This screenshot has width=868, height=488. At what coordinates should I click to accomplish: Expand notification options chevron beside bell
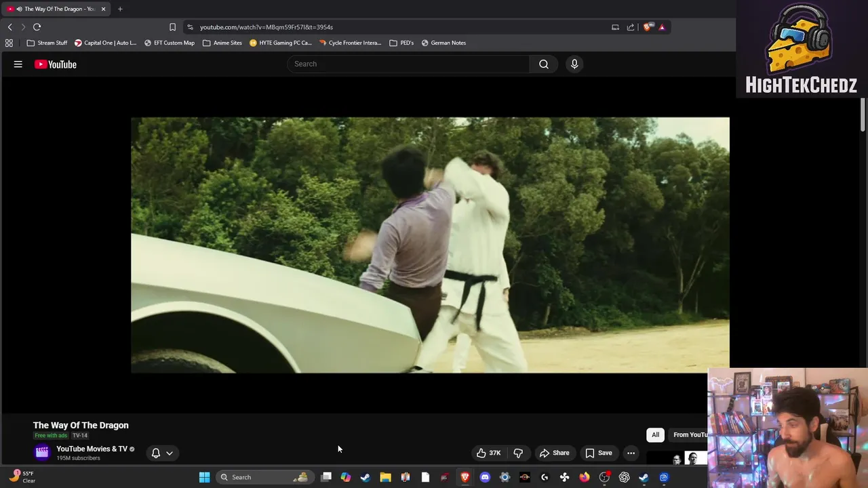click(170, 453)
